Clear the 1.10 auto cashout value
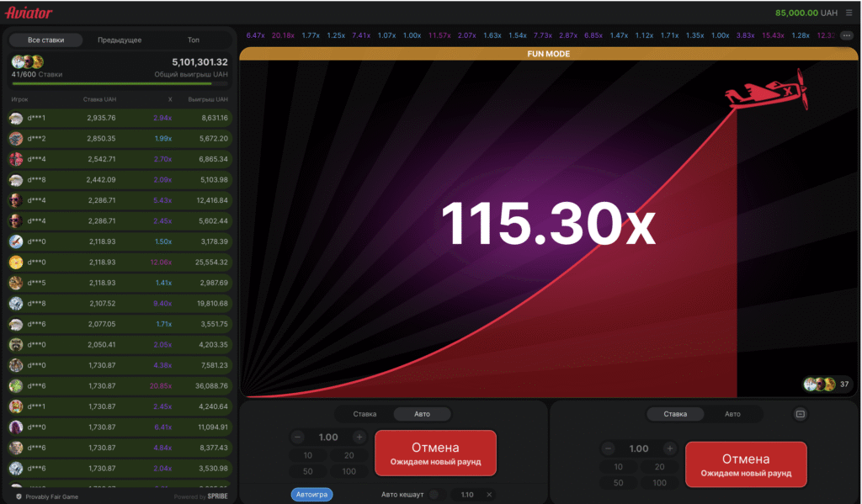This screenshot has height=504, width=862. click(489, 495)
